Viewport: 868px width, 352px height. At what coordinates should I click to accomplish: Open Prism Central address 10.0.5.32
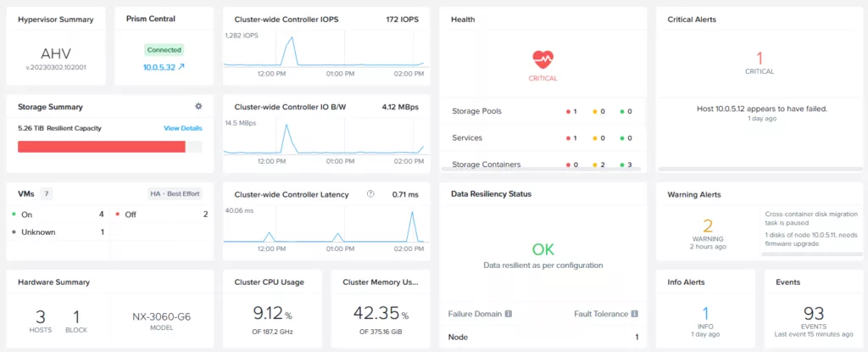point(159,66)
